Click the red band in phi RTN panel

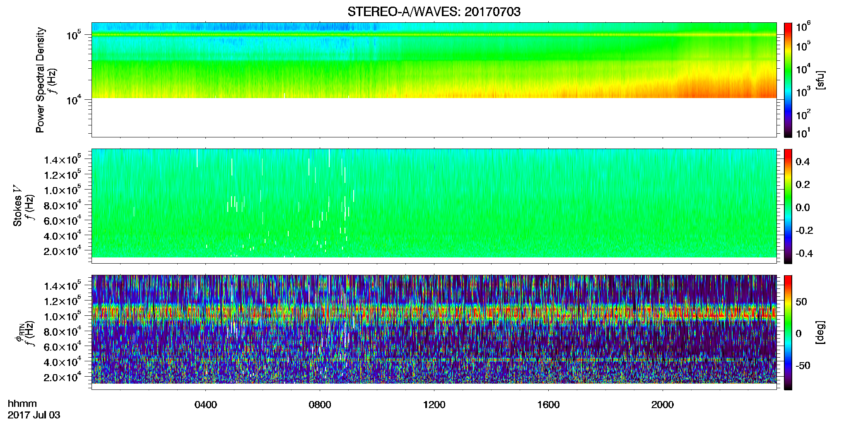point(434,312)
